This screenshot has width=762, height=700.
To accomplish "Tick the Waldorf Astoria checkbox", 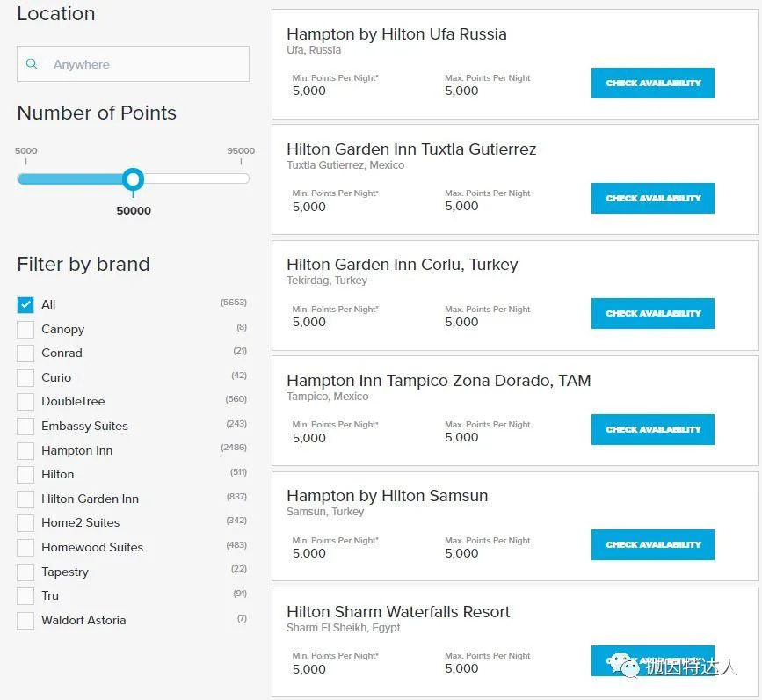I will pyautogui.click(x=25, y=621).
